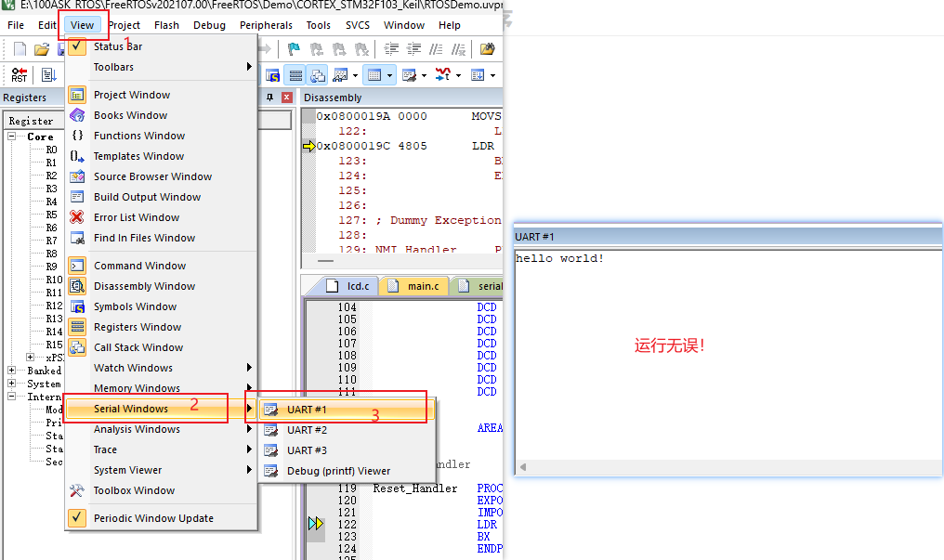Open the Flash menu
This screenshot has height=560, width=944.
tap(166, 25)
